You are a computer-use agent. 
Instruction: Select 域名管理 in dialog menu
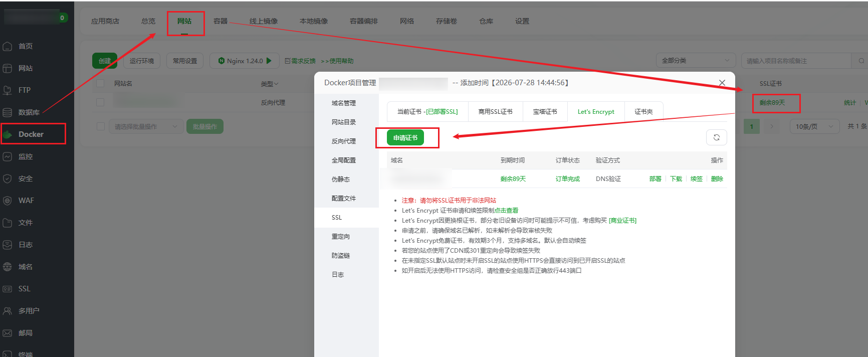344,103
